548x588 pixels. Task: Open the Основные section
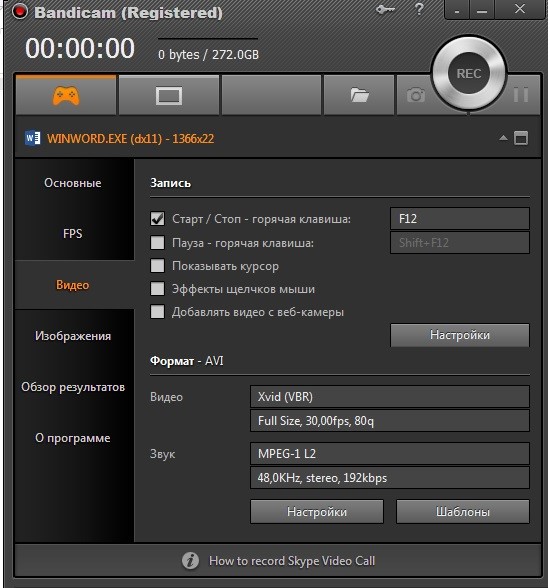point(73,183)
